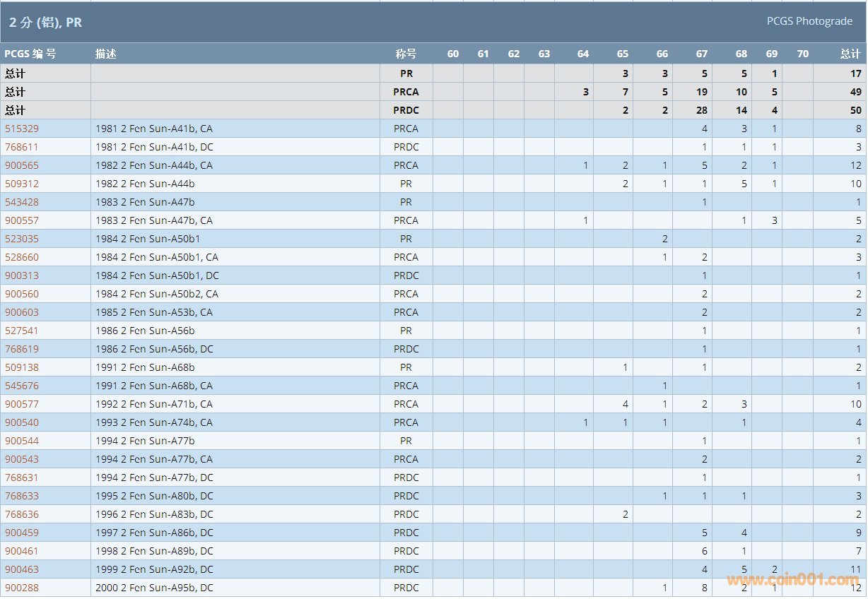The width and height of the screenshot is (868, 599).
Task: Open coin entry 900577
Action: pyautogui.click(x=22, y=404)
